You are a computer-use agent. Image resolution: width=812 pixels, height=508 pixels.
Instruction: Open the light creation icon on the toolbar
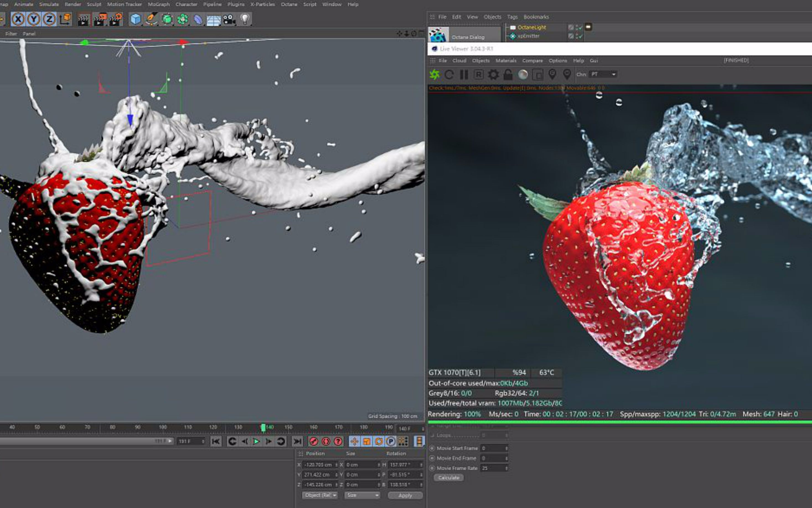245,19
